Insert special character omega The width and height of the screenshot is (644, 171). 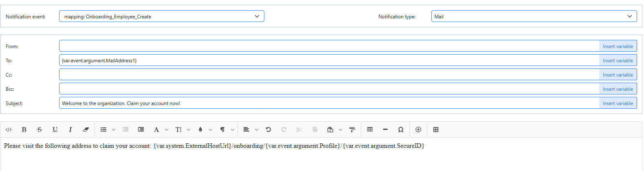401,129
